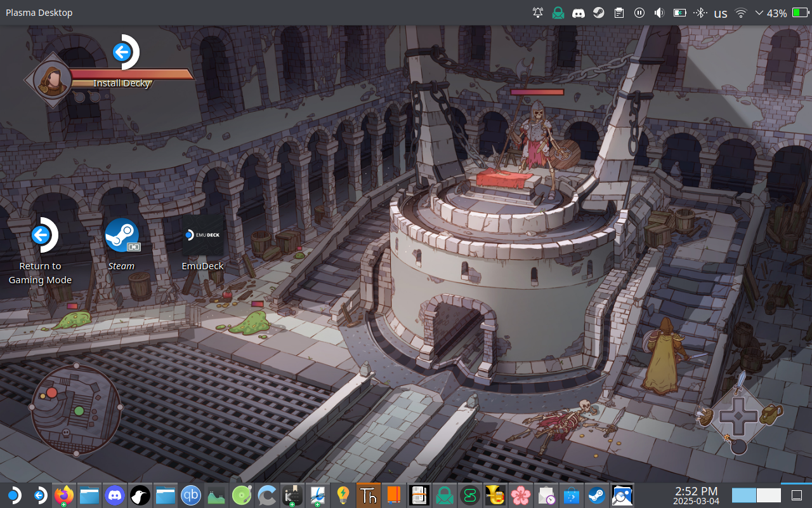
Task: Open the Bluetooth tray icon
Action: [x=700, y=13]
